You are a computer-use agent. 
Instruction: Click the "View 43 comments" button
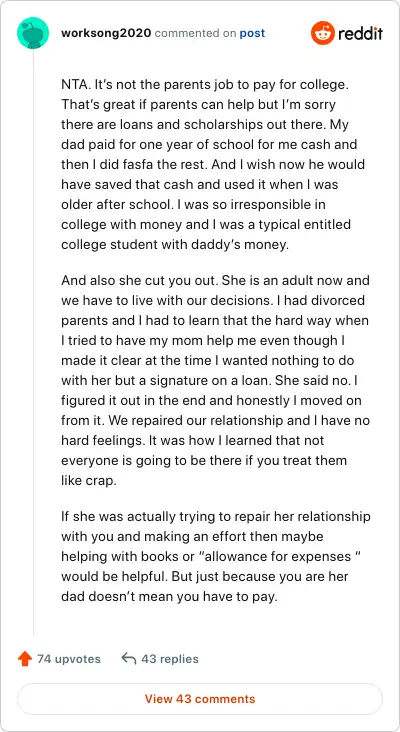pyautogui.click(x=200, y=699)
